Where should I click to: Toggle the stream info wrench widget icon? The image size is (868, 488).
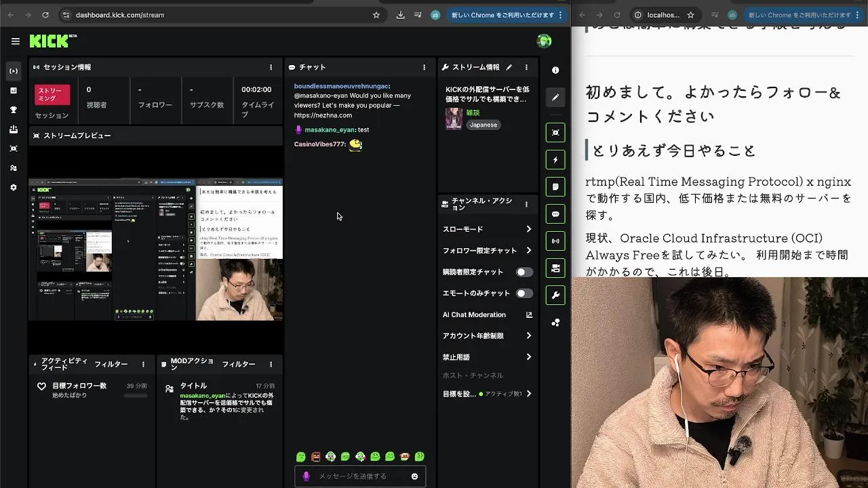[555, 295]
